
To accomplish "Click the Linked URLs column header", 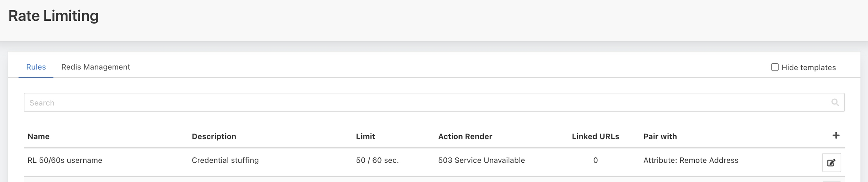I will [x=595, y=136].
